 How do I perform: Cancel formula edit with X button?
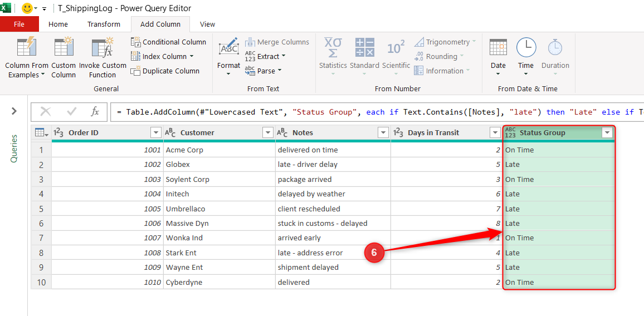45,111
